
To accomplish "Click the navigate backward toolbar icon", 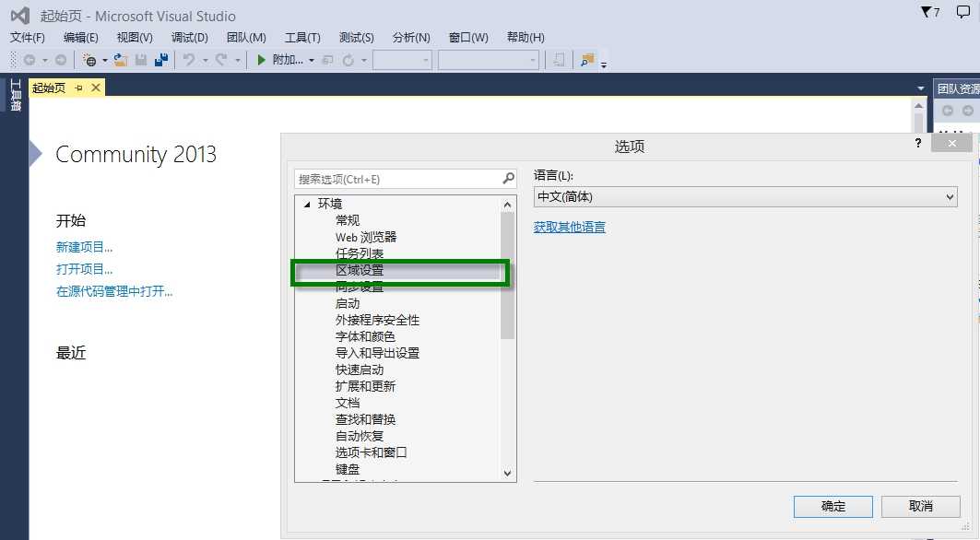I will pyautogui.click(x=29, y=60).
